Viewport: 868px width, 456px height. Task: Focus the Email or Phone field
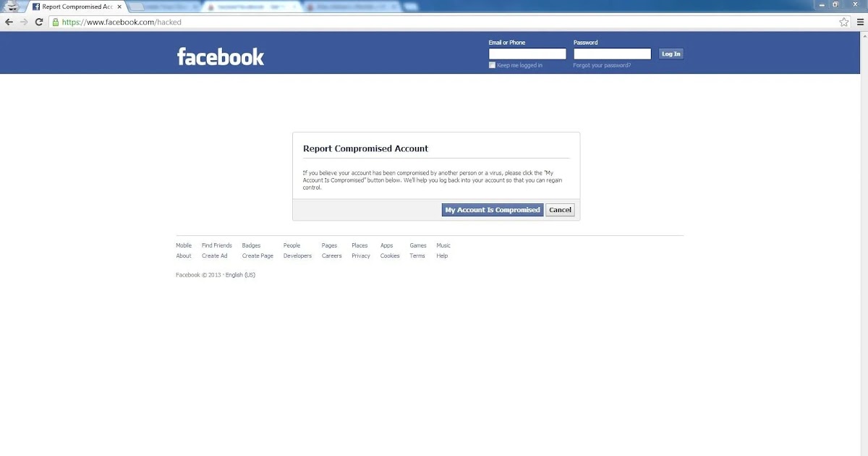(x=527, y=54)
